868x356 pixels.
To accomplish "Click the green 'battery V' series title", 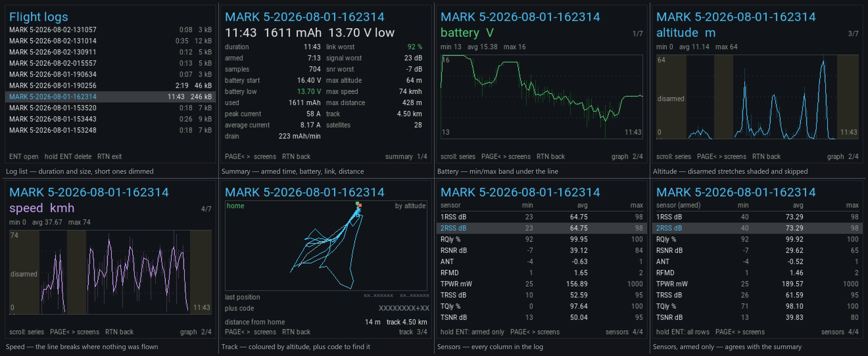I will click(467, 33).
